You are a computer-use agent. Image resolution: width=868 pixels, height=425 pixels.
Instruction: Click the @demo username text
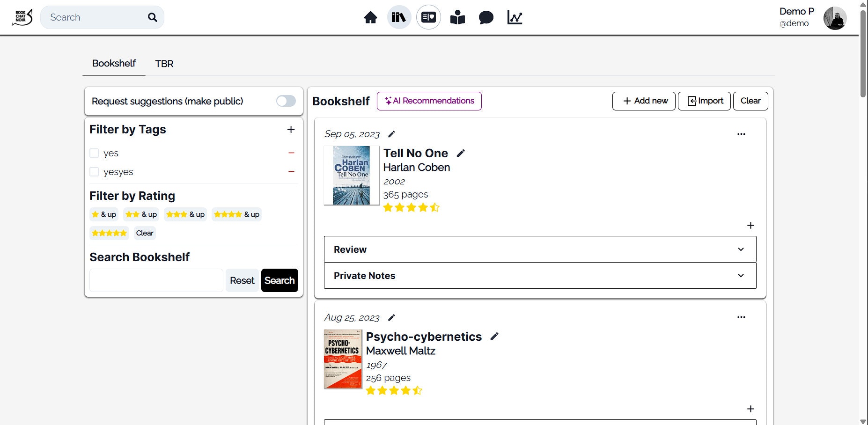click(794, 23)
